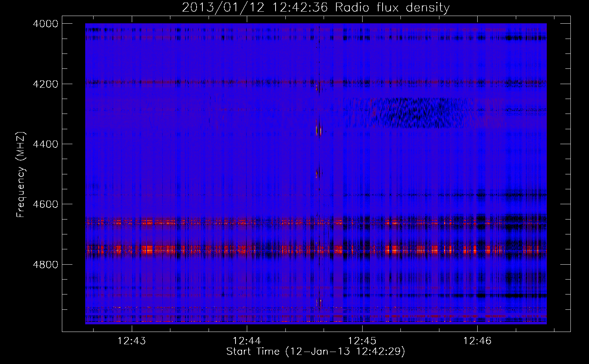Click the 12:44 time tick label
This screenshot has width=589, height=364.
tap(247, 341)
